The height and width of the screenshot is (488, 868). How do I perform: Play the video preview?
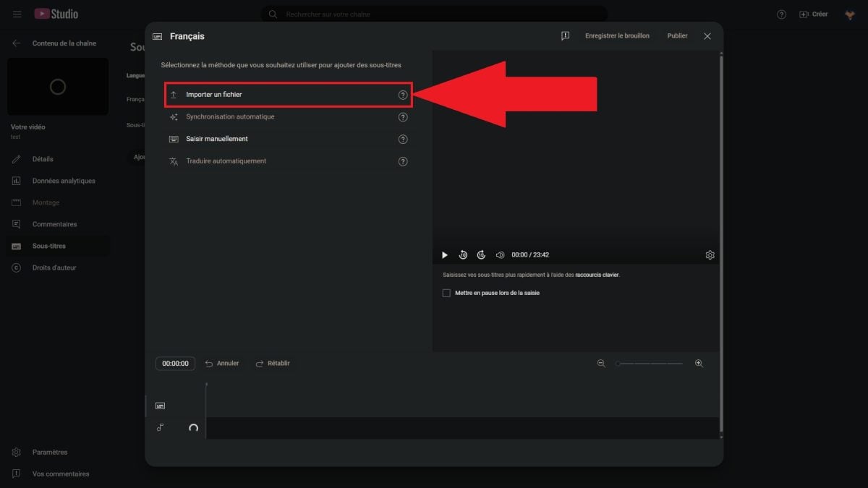coord(444,255)
